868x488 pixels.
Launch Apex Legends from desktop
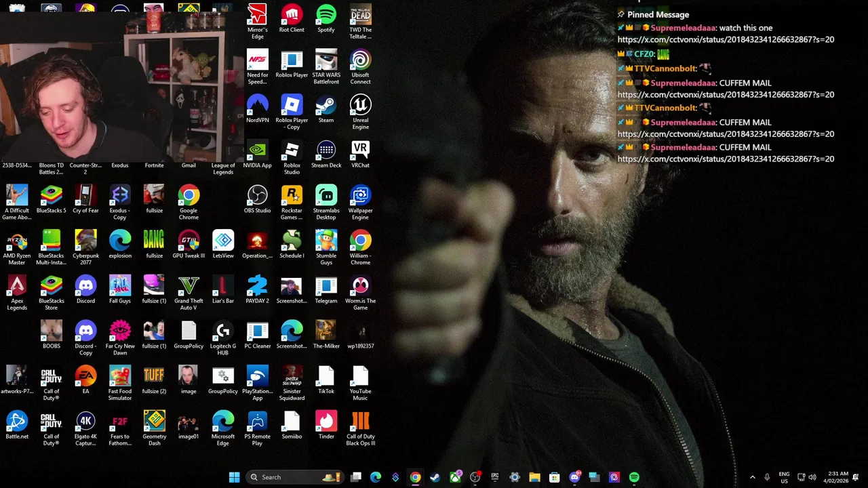tap(17, 293)
